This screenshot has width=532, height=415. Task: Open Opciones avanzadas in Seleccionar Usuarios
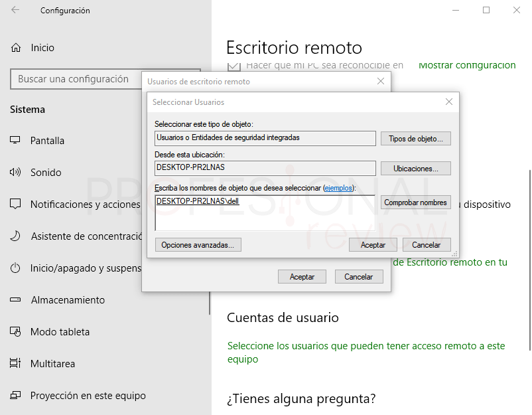click(199, 244)
